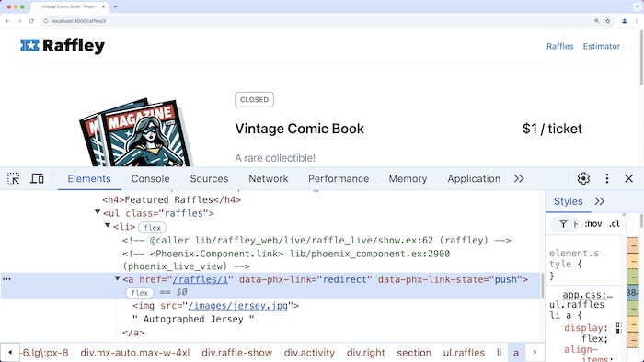Open the three-dot actions for selected node
Screen dimensions: 644x362
(x=6, y=279)
